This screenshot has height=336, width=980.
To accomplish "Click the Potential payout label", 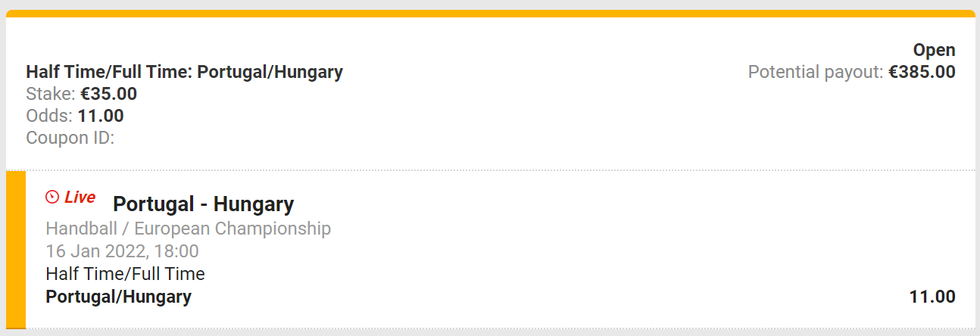I will [x=816, y=72].
